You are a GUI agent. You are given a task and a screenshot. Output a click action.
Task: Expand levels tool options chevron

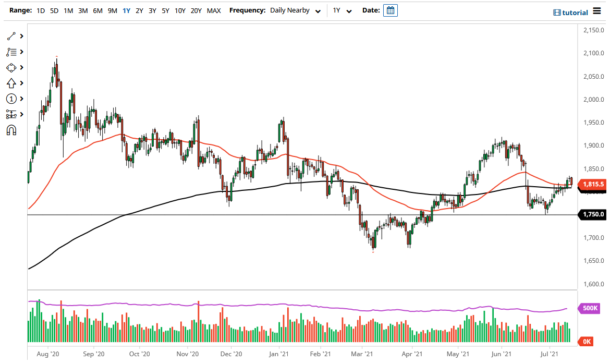pos(22,114)
